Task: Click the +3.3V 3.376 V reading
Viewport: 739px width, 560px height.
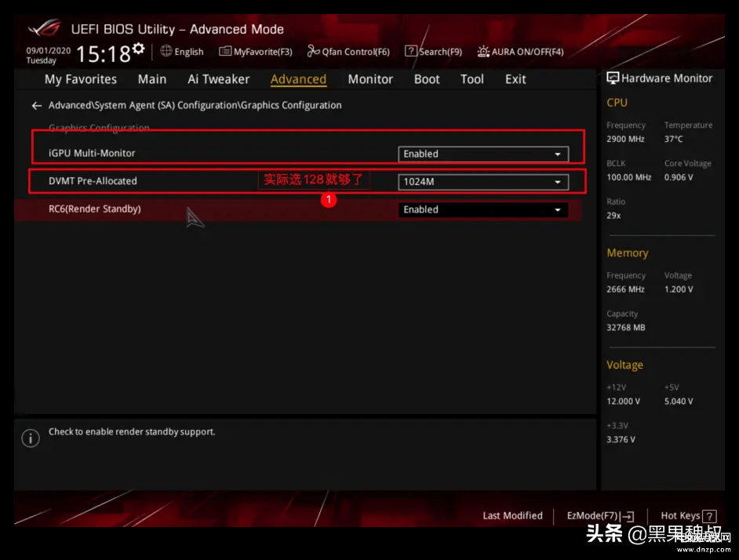Action: pyautogui.click(x=621, y=439)
